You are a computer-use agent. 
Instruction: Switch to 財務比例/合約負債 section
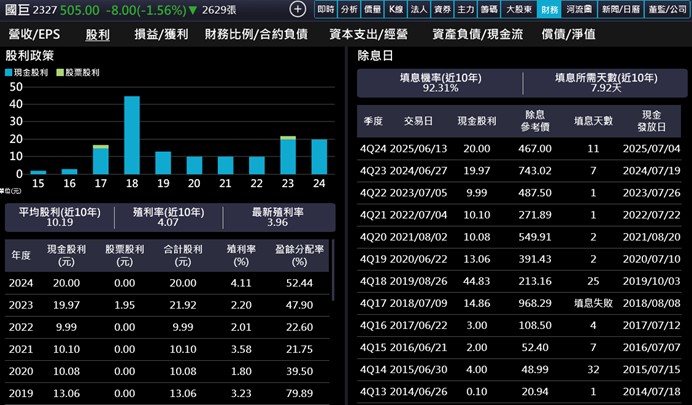tap(256, 34)
